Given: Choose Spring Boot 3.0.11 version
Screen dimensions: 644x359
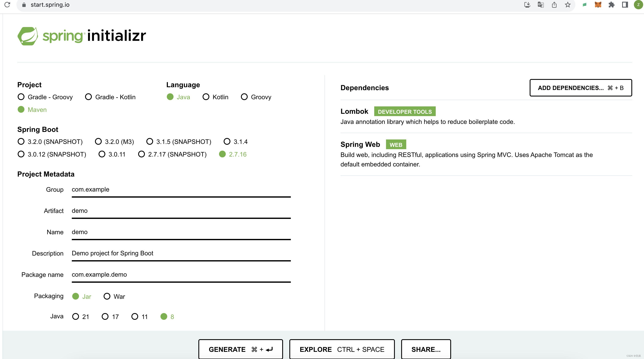Looking at the screenshot, I should click(102, 154).
